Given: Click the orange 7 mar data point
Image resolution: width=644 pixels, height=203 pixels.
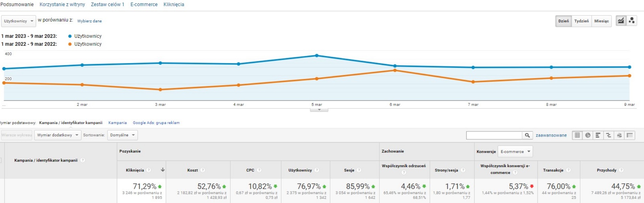Looking at the screenshot, I should point(473,82).
